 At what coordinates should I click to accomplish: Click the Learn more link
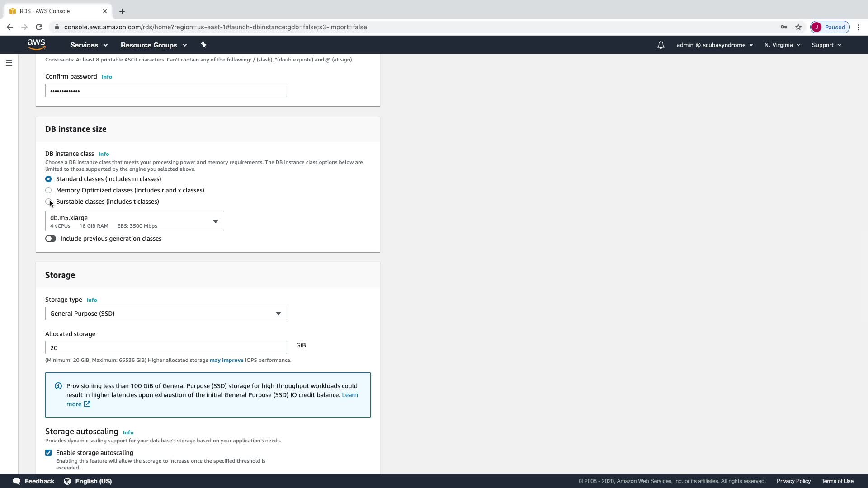click(349, 395)
